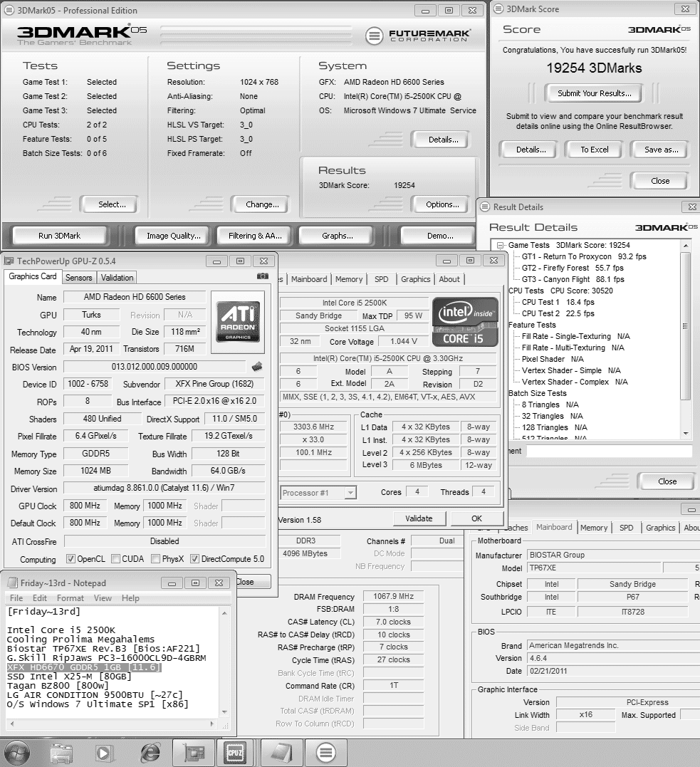Open the File menu in Notepad
The height and width of the screenshot is (767, 700).
pyautogui.click(x=16, y=598)
